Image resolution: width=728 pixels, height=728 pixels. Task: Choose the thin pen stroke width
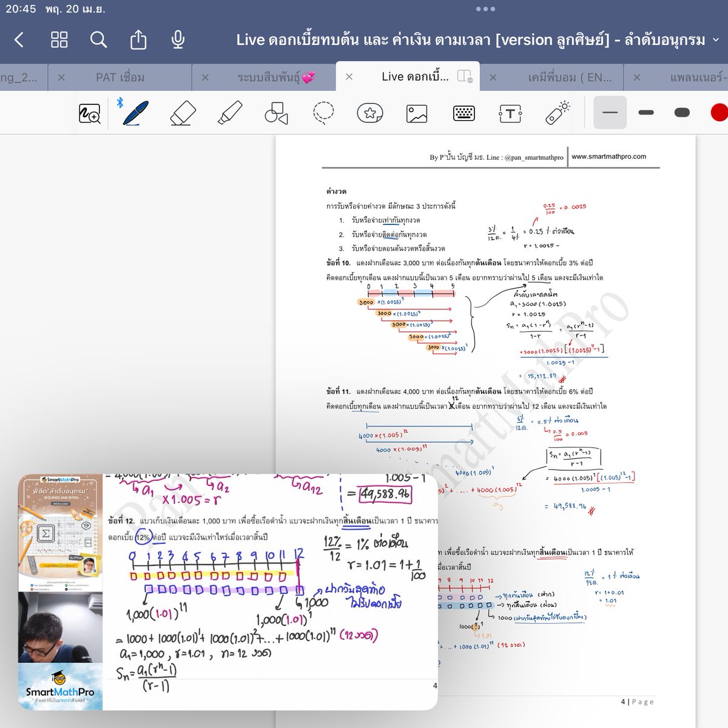pos(610,112)
